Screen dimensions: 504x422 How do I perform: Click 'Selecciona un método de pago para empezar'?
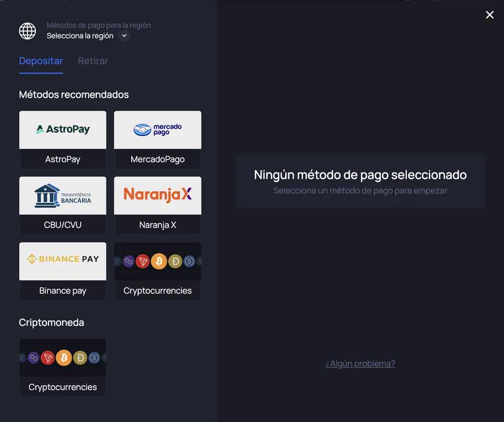360,190
